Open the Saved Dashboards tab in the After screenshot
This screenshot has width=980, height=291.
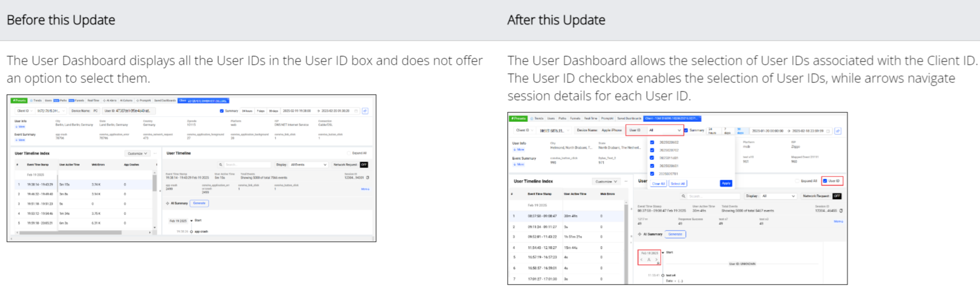(629, 118)
